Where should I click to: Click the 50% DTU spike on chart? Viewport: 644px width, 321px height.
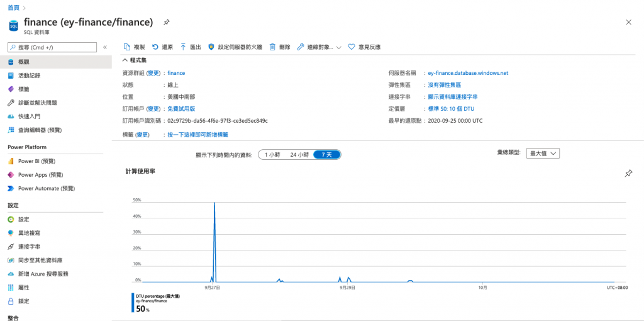[214, 203]
